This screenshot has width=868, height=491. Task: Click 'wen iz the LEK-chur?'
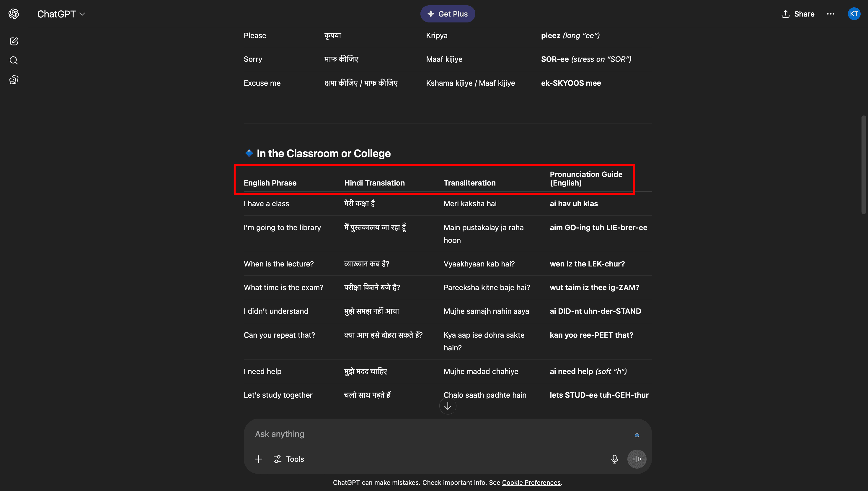[x=587, y=264]
